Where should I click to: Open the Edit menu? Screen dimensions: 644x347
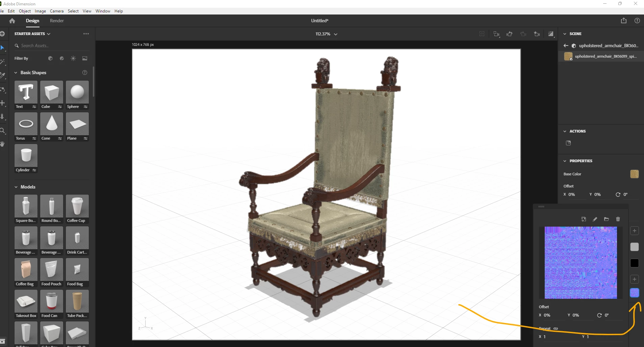pyautogui.click(x=11, y=11)
